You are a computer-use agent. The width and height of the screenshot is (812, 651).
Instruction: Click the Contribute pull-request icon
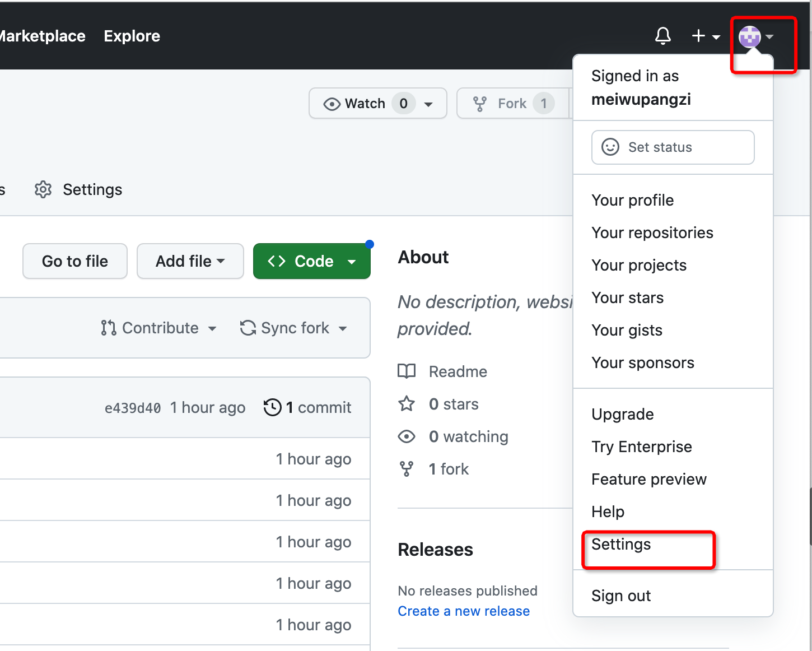pos(109,328)
